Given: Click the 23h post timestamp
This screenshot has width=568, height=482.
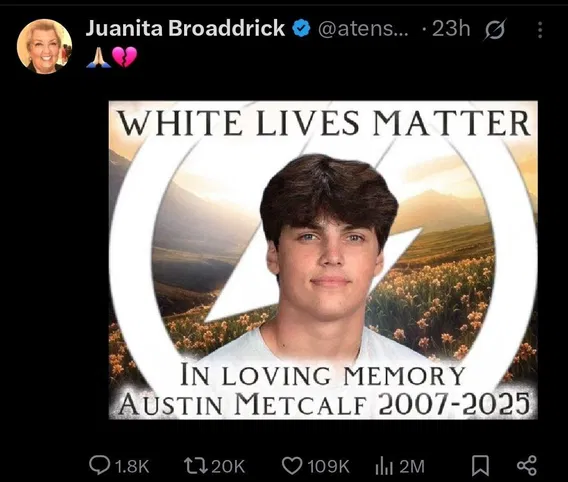Looking at the screenshot, I should [x=451, y=28].
